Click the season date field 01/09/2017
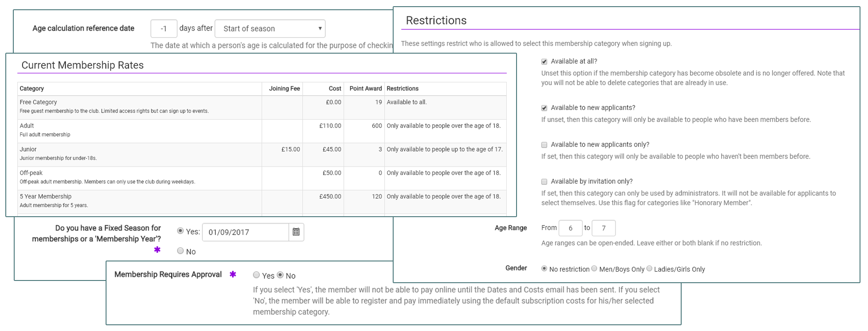This screenshot has height=331, width=868. coord(245,232)
